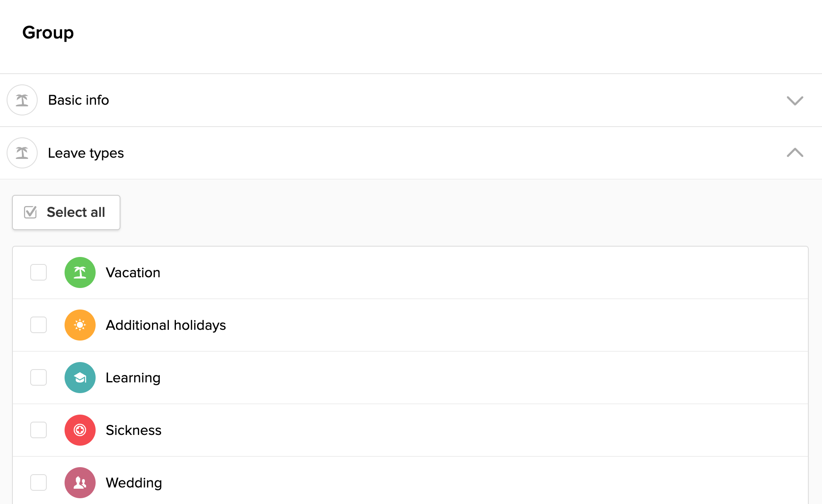Click the Group page heading

pyautogui.click(x=48, y=33)
